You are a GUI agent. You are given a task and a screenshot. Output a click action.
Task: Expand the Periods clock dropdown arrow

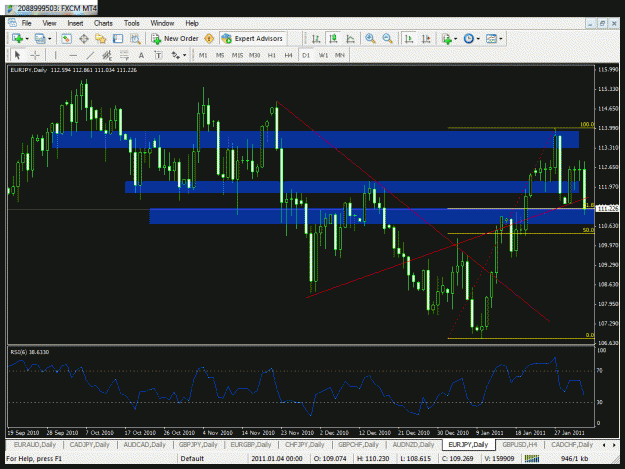pyautogui.click(x=478, y=39)
